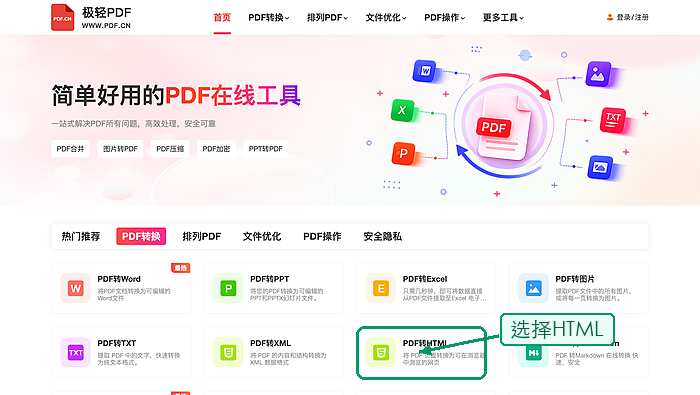
Task: Expand the 更多工具 dropdown menu
Action: pos(503,17)
